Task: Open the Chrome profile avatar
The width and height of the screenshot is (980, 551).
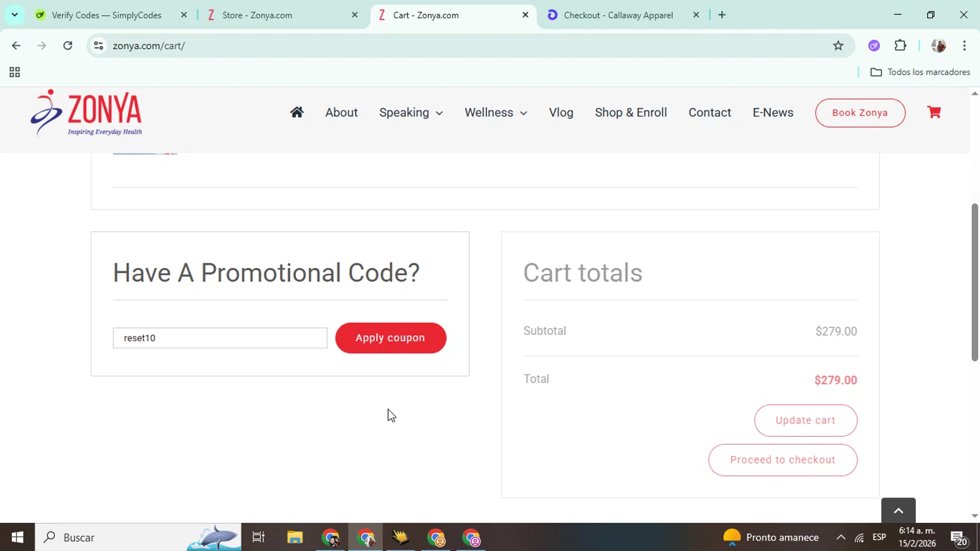Action: 939,46
